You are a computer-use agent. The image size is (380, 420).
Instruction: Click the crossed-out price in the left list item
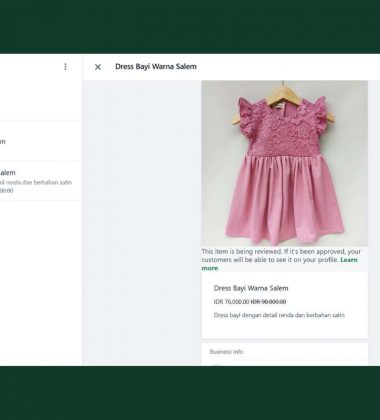point(7,191)
